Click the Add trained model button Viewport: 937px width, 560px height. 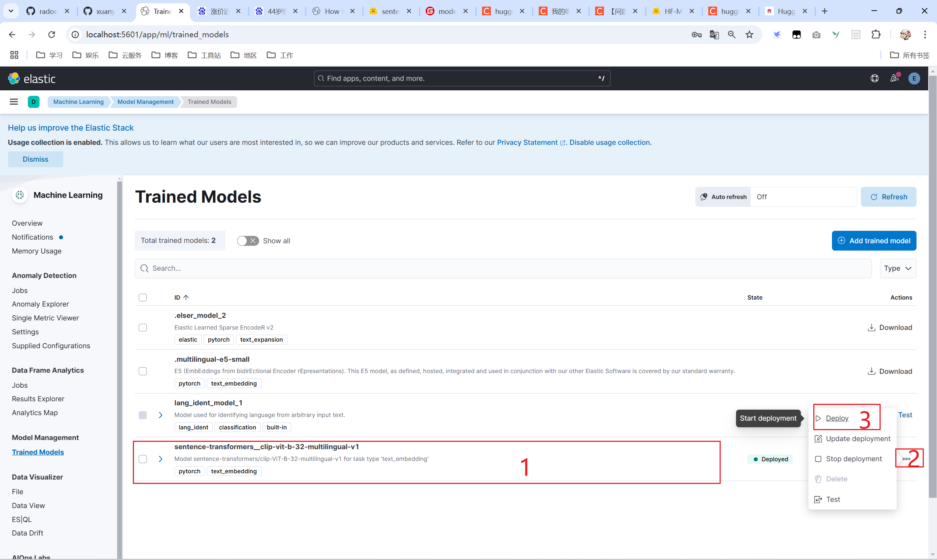pos(874,240)
